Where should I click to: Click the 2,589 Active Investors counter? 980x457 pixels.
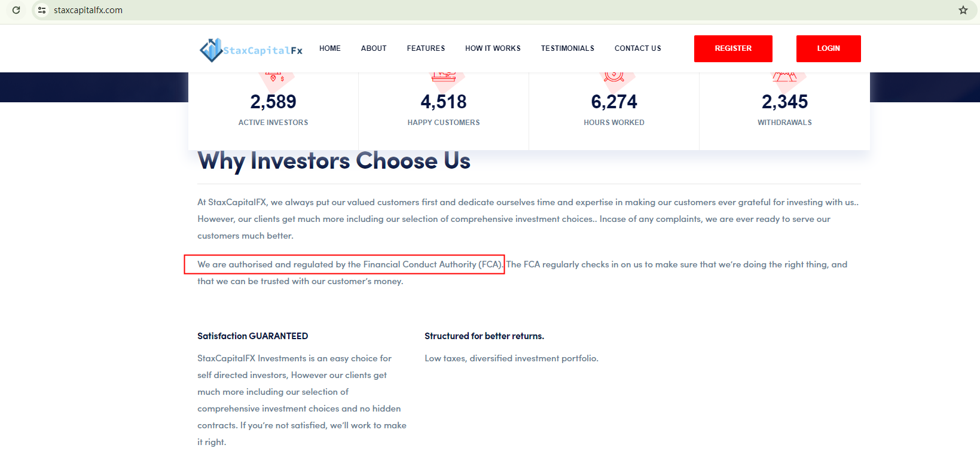(x=273, y=102)
